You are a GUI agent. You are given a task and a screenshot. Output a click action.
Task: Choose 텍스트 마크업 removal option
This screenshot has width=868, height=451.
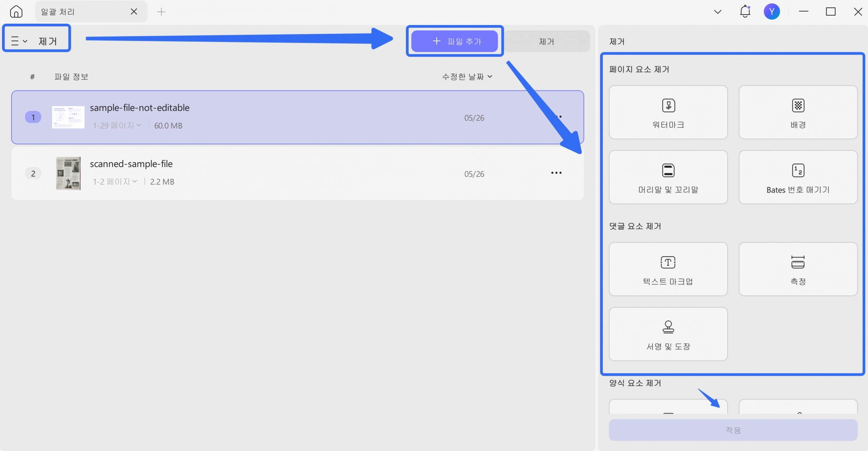click(x=668, y=269)
